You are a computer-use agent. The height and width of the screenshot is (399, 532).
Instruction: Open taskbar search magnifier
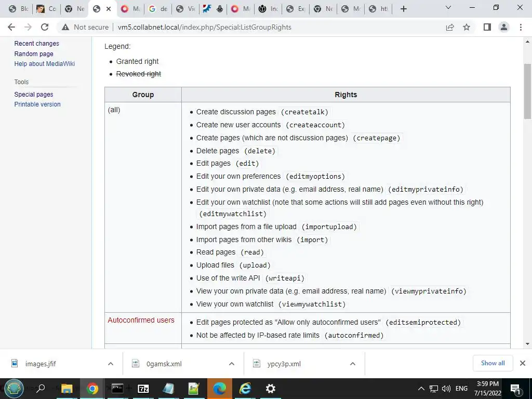pyautogui.click(x=41, y=388)
